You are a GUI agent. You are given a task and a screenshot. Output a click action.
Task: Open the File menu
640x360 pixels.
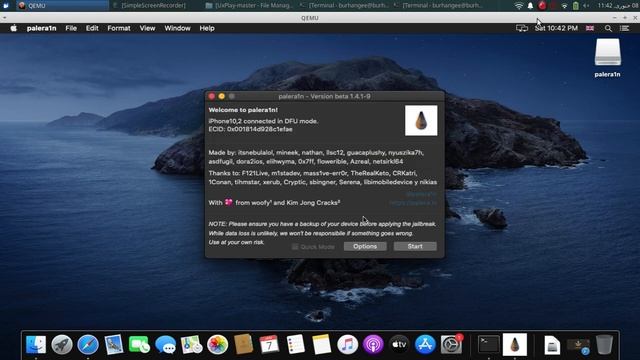point(71,28)
